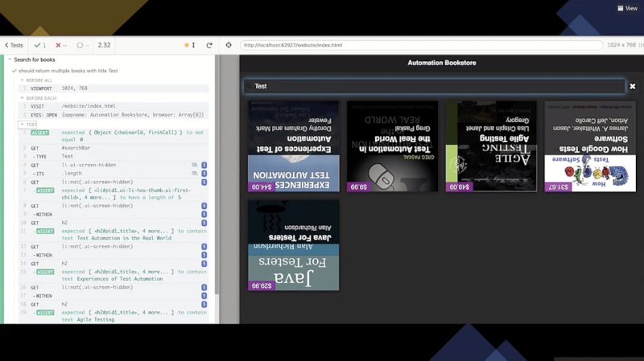
Task: Open the selector playground crosshair icon
Action: (x=229, y=45)
